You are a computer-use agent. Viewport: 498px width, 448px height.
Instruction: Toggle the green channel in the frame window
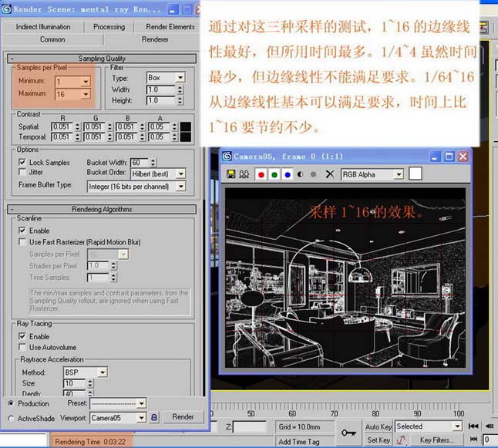coord(274,174)
